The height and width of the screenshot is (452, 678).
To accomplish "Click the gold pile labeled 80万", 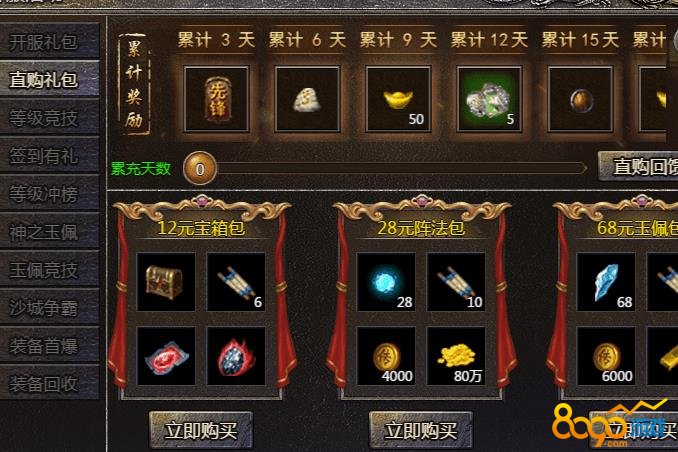I will click(x=456, y=356).
